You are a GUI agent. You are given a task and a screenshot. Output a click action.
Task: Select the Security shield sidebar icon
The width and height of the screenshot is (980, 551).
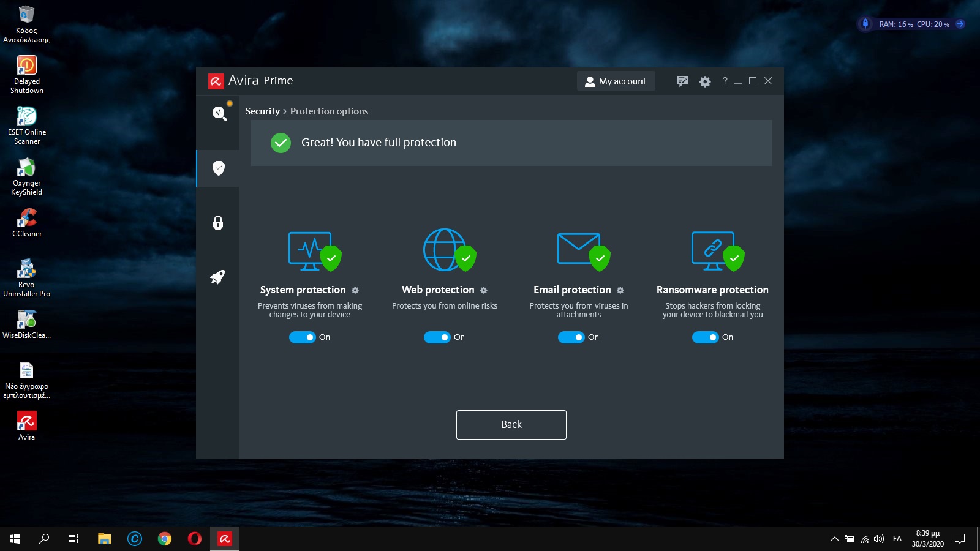coord(218,168)
